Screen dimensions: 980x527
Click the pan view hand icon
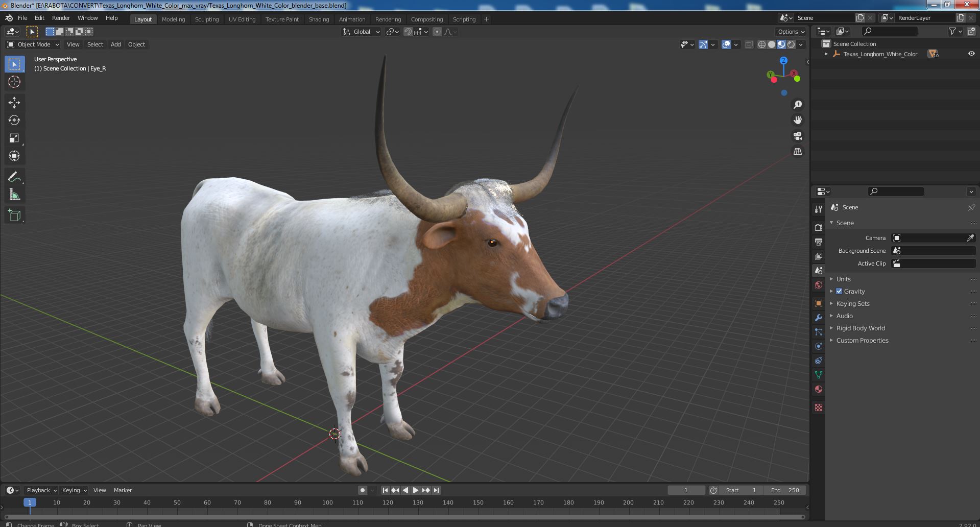point(797,120)
